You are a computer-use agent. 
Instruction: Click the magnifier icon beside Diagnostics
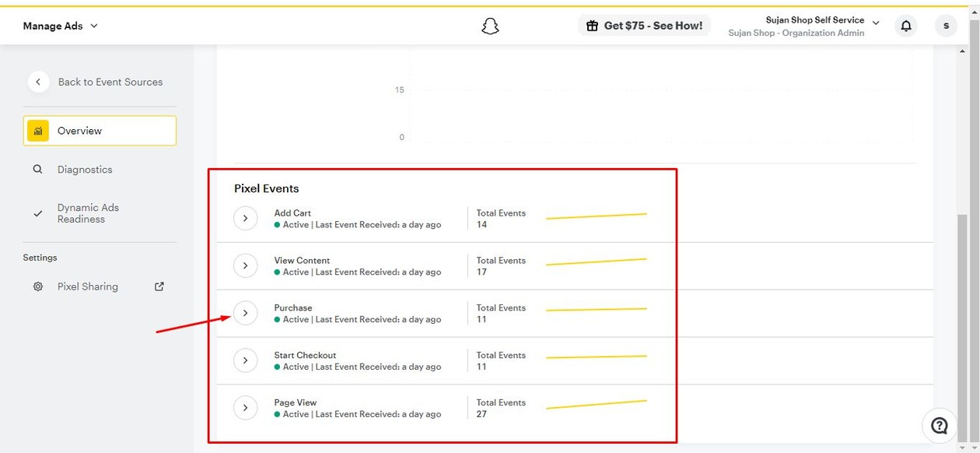[x=37, y=169]
